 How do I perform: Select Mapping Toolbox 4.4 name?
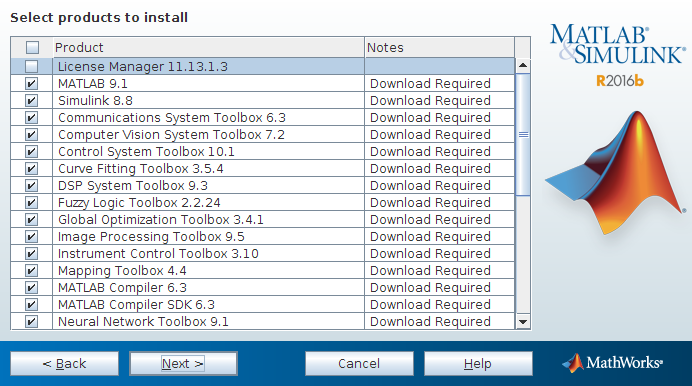tap(122, 270)
